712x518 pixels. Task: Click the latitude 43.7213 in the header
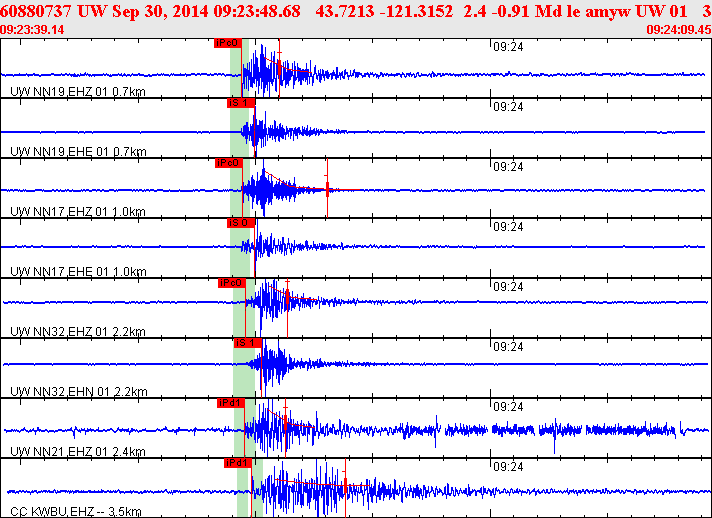tap(343, 11)
